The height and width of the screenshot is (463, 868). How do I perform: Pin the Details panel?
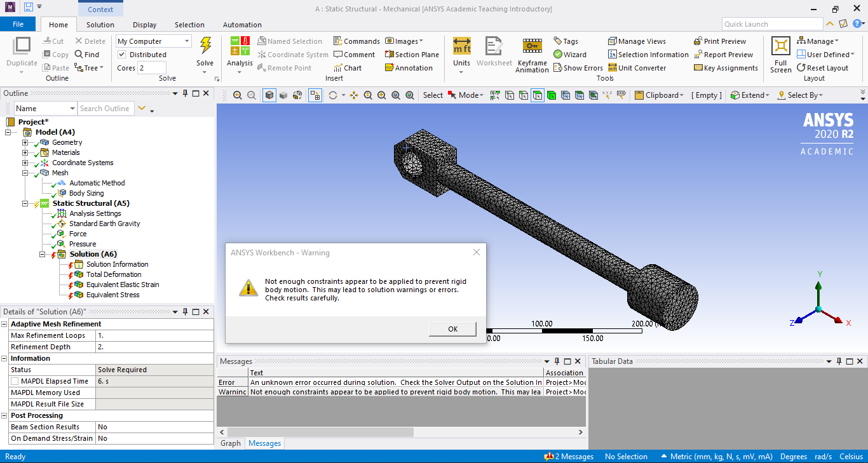click(x=185, y=312)
